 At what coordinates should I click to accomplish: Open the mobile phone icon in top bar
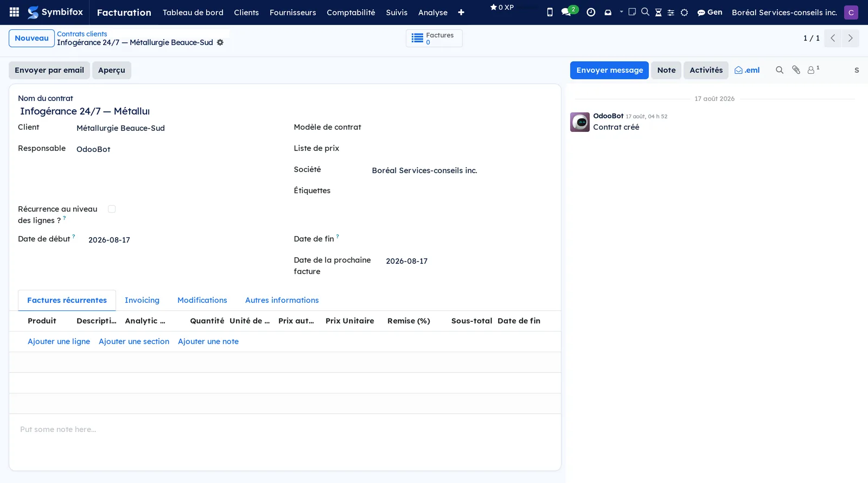tap(550, 12)
